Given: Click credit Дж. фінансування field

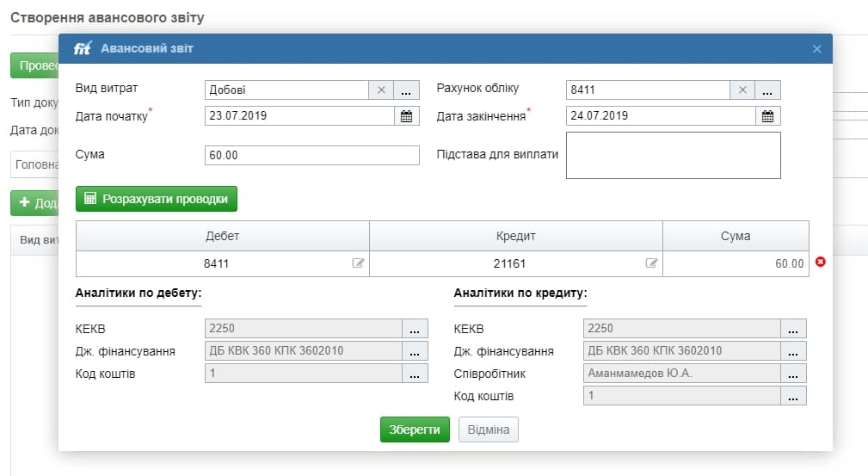Looking at the screenshot, I should tap(682, 351).
